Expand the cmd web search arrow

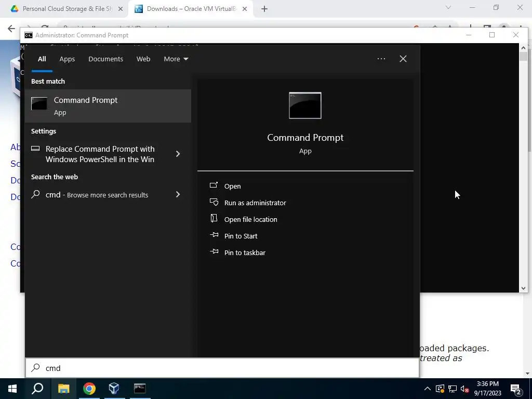(178, 194)
